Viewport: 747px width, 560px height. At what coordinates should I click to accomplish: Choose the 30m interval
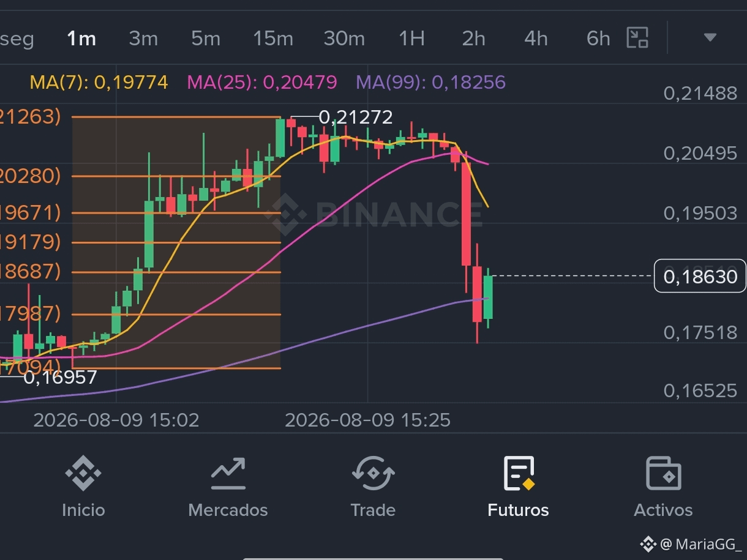point(344,39)
